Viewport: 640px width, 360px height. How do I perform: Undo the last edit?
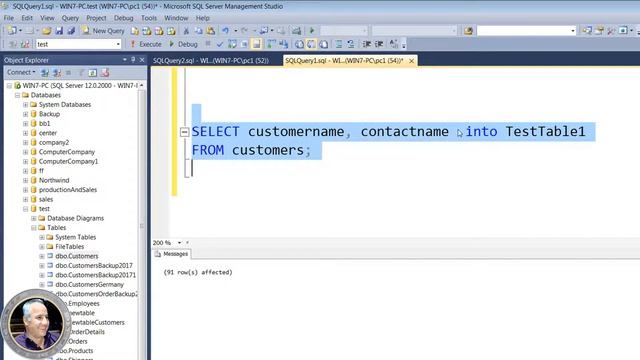(x=225, y=31)
